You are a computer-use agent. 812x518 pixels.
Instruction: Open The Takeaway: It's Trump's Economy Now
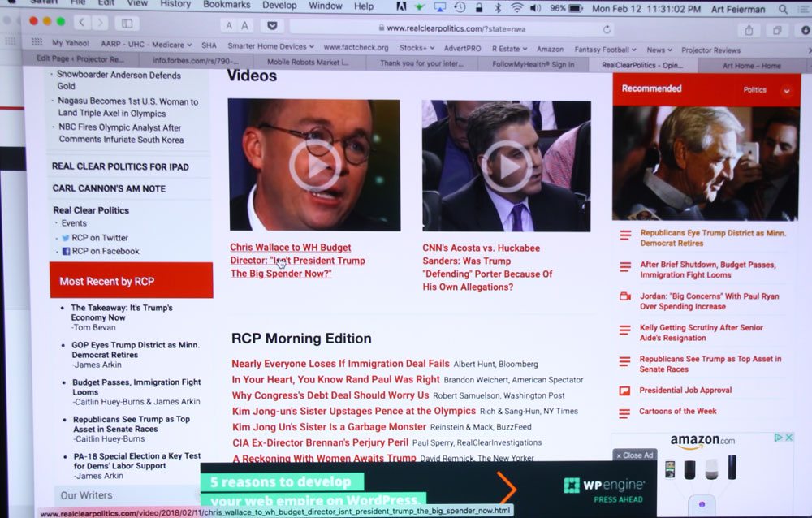click(x=122, y=313)
